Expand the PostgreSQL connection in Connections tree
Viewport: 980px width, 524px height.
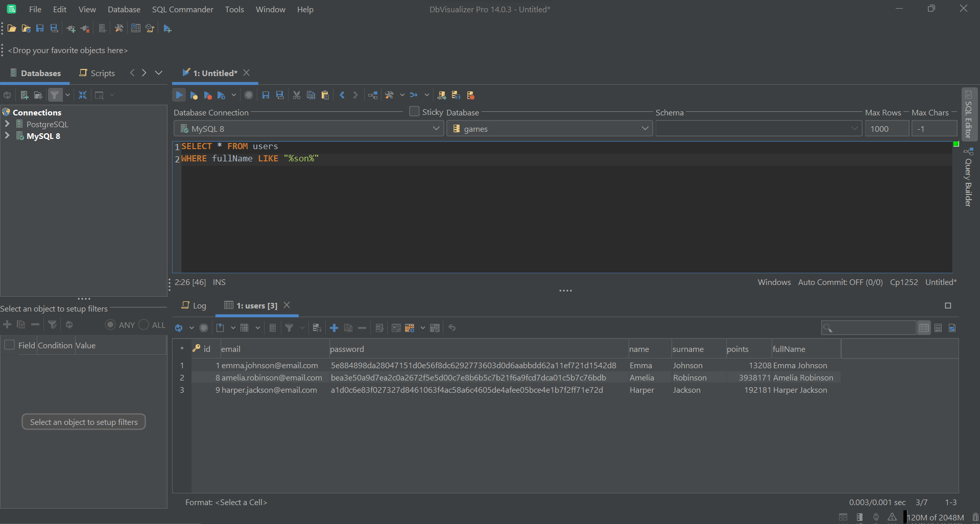pyautogui.click(x=7, y=124)
